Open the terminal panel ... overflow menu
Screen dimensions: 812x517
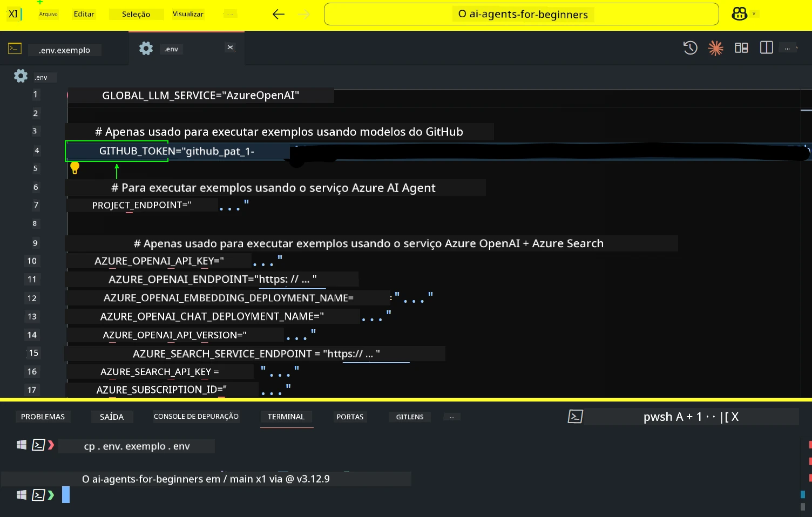click(x=451, y=416)
